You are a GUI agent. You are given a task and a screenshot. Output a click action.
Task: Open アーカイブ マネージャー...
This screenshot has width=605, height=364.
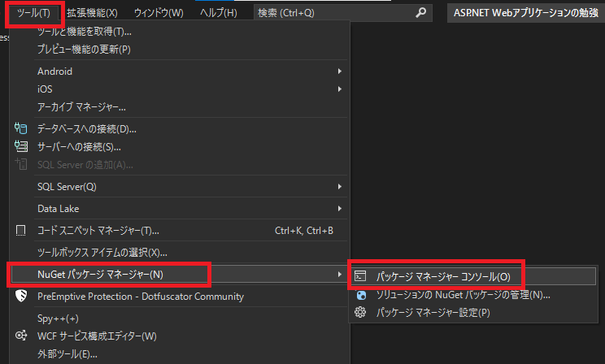pyautogui.click(x=81, y=106)
